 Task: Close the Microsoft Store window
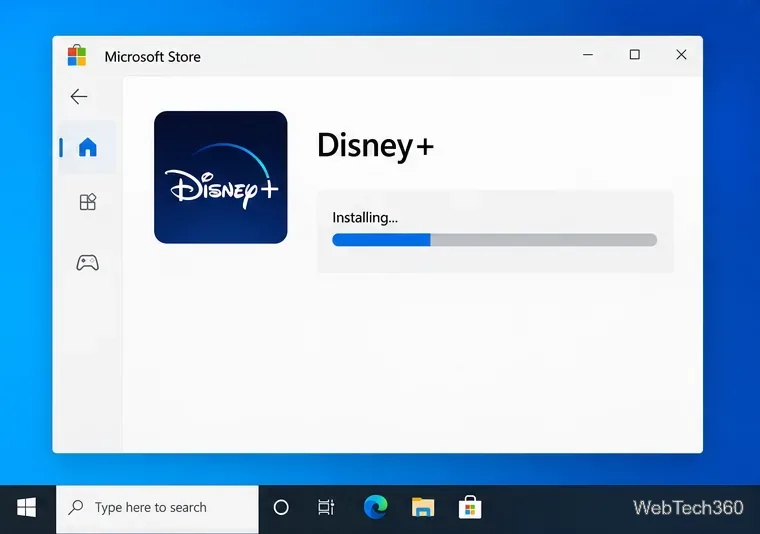681,55
